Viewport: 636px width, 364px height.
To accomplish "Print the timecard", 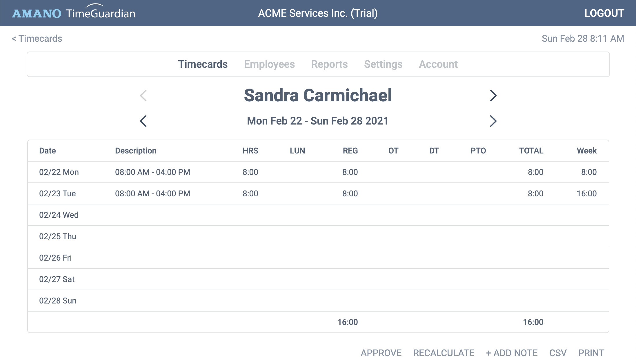I will point(591,353).
